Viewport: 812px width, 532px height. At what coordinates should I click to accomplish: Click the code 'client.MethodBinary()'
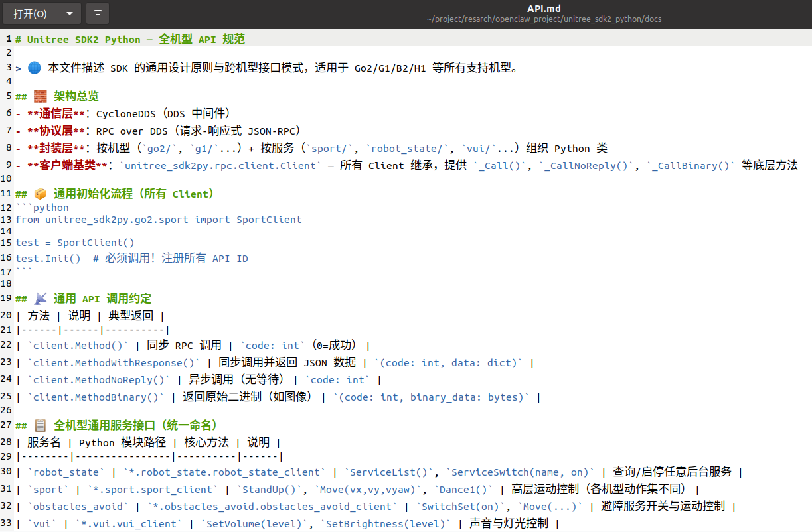[96, 397]
